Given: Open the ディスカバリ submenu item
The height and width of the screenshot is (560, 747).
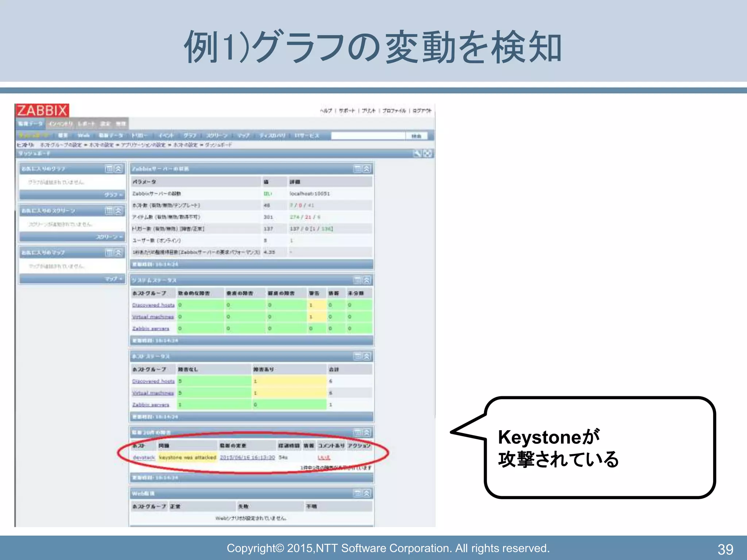Looking at the screenshot, I should click(272, 135).
